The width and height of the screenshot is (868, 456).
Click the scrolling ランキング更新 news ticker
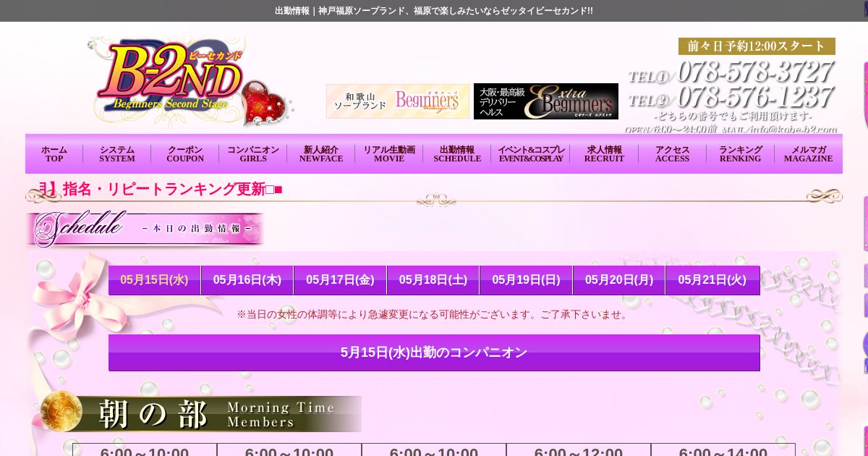point(161,190)
